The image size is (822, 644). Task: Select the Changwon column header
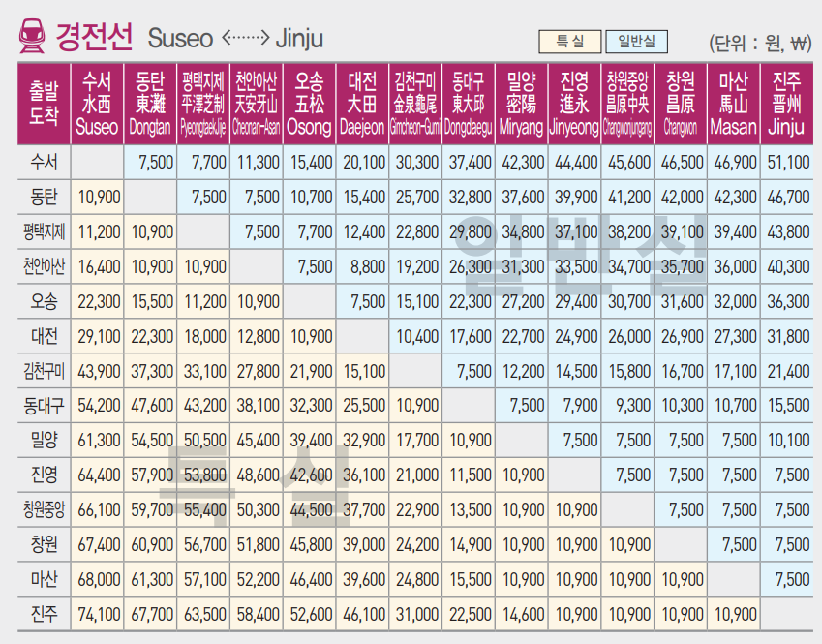[681, 104]
